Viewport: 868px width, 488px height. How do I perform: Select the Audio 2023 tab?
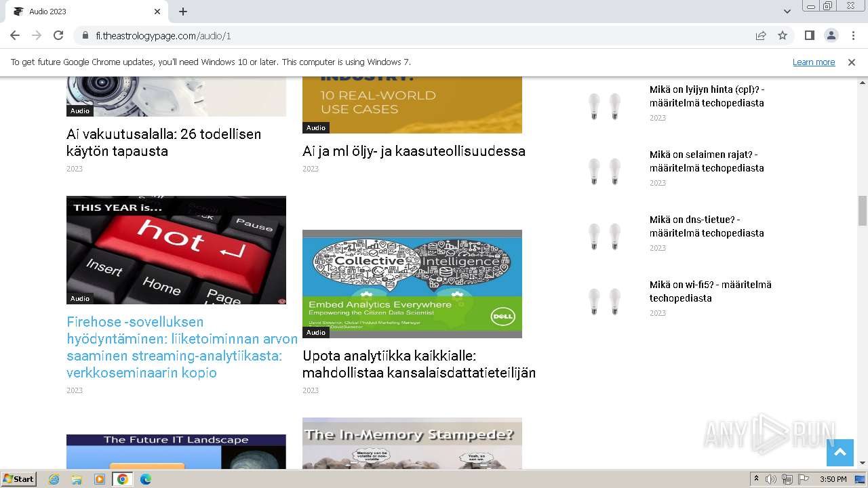[x=87, y=12]
